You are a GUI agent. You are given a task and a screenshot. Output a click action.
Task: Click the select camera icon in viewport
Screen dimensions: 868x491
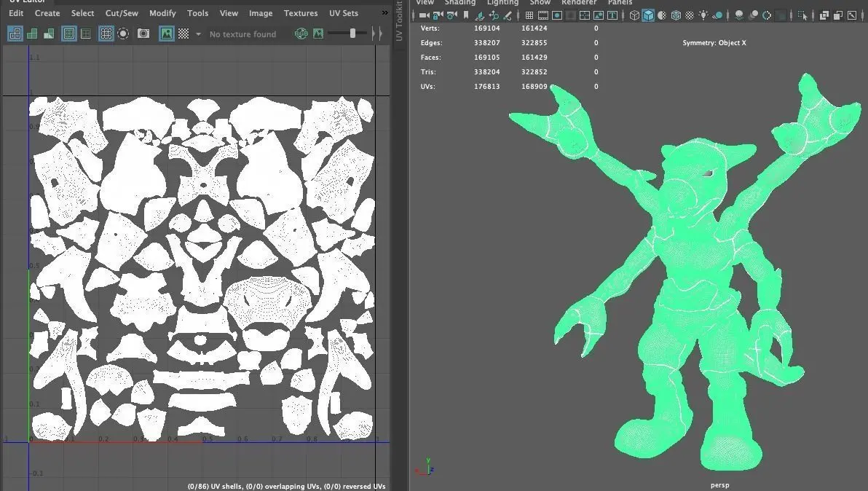coord(424,15)
